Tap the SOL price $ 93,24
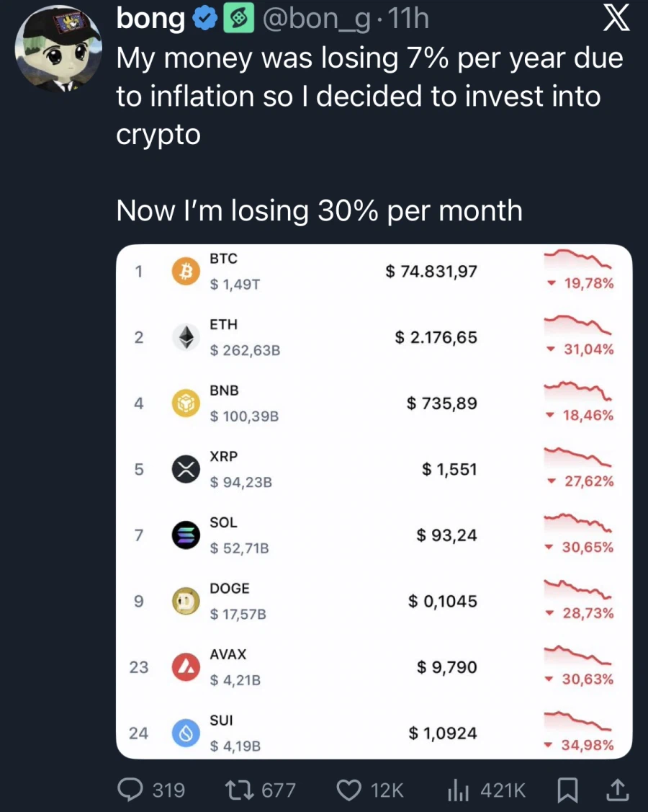 [446, 535]
